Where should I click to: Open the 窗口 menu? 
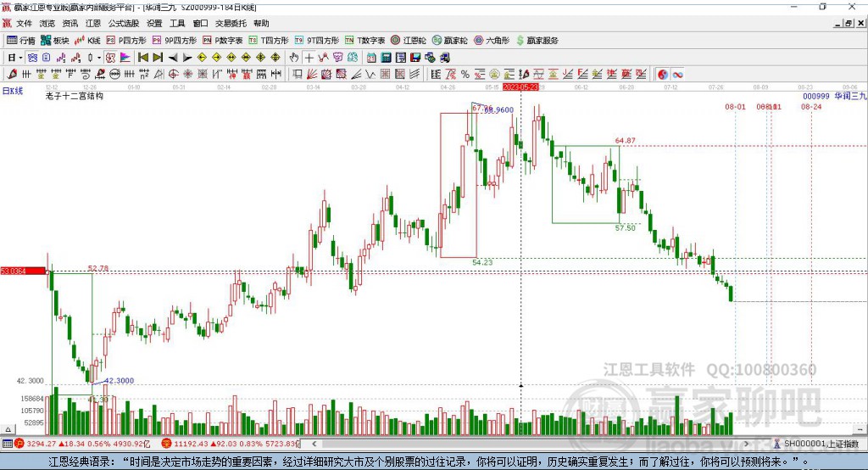tap(200, 23)
